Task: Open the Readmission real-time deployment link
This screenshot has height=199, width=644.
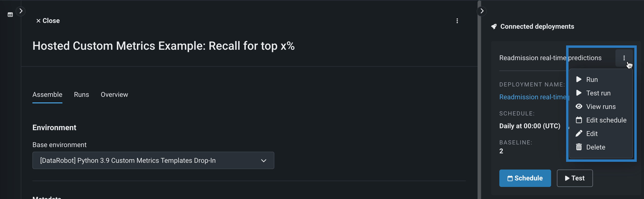Action: pos(532,97)
